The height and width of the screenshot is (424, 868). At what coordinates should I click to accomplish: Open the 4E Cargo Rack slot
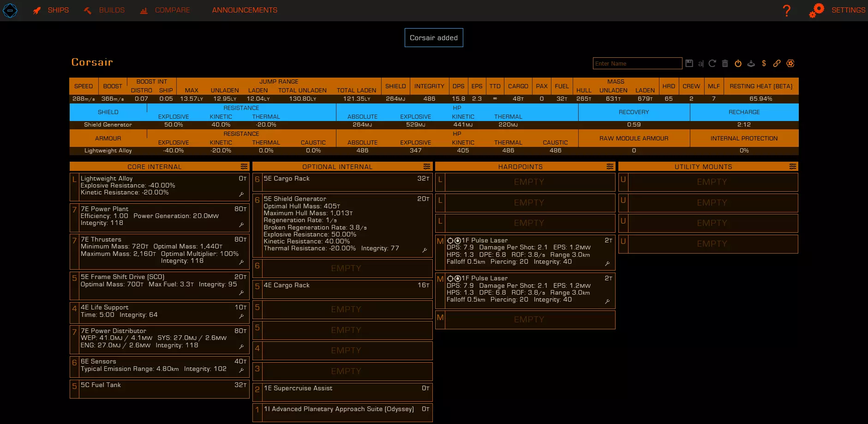pyautogui.click(x=342, y=289)
